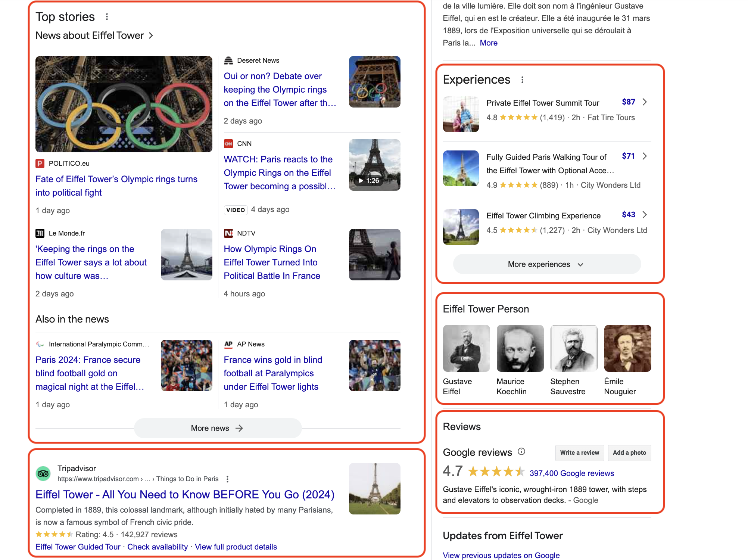The image size is (748, 560).
Task: Click View full product details sitelink
Action: (236, 547)
